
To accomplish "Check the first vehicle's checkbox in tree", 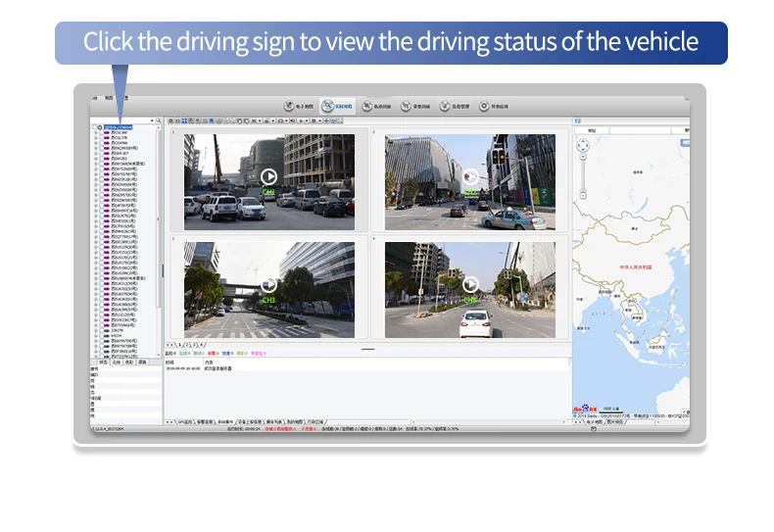I will 101,132.
